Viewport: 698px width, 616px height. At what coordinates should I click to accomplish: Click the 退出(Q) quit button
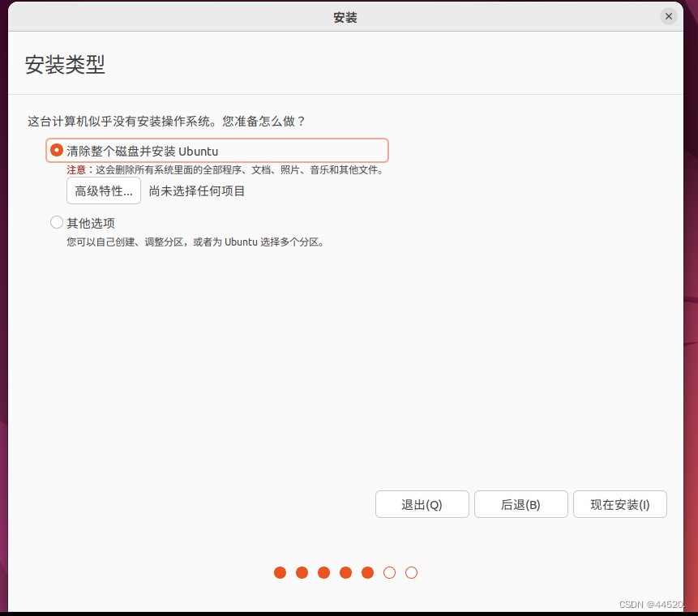(422, 504)
